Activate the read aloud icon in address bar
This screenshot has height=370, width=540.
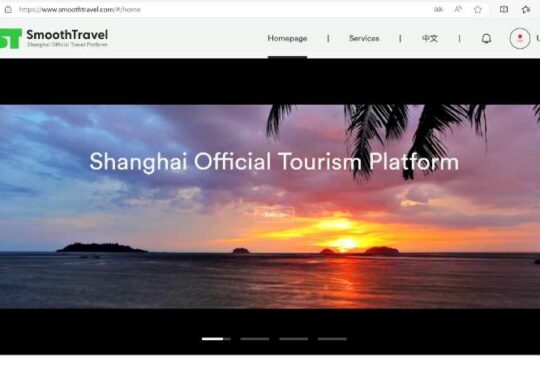pos(458,9)
